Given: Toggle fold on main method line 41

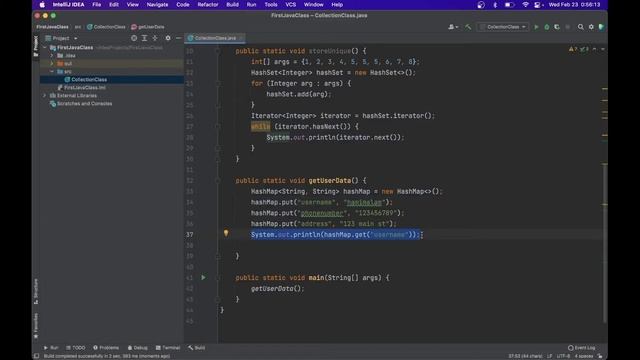Looking at the screenshot, I should tap(218, 278).
